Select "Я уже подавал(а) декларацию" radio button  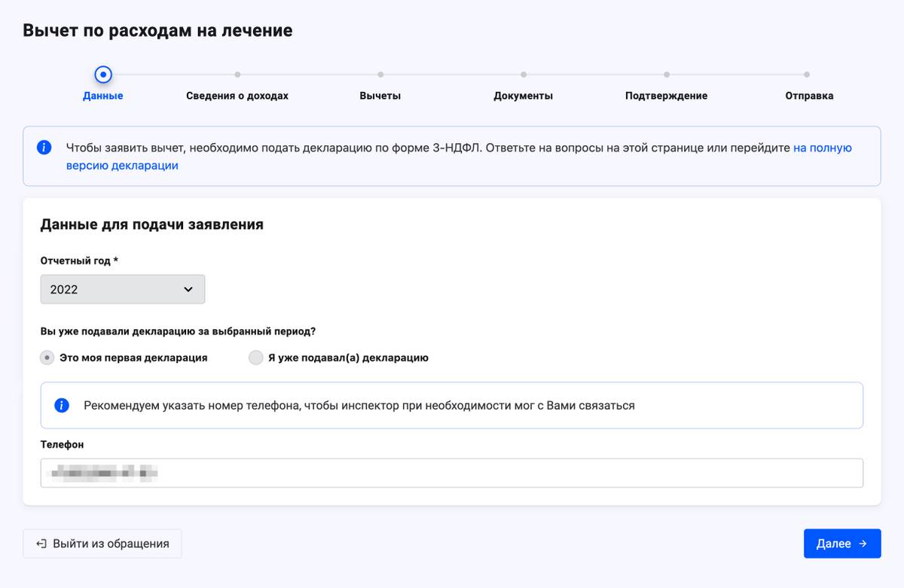click(x=256, y=358)
